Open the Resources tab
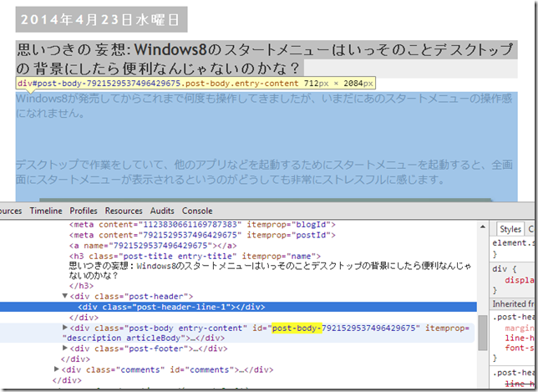The image size is (538, 392). tap(124, 211)
